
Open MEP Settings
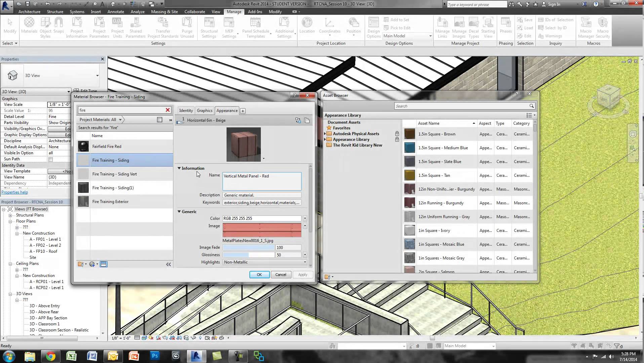[x=229, y=28]
